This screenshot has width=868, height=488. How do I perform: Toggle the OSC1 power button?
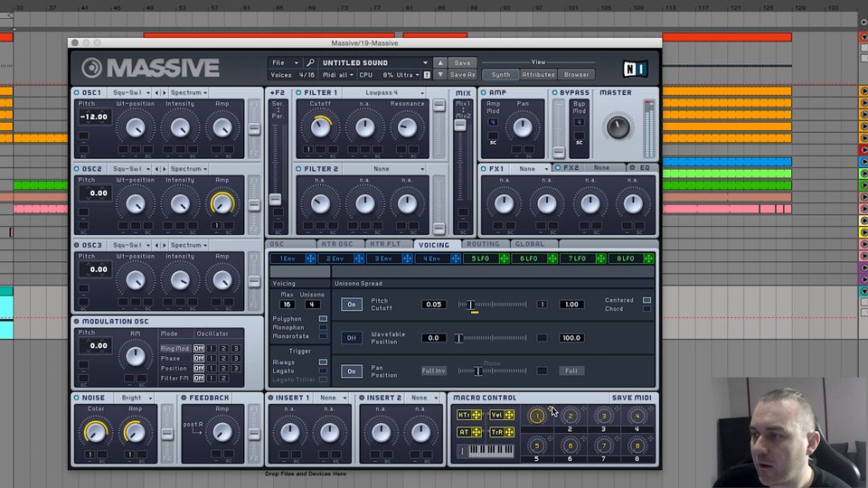pyautogui.click(x=77, y=92)
